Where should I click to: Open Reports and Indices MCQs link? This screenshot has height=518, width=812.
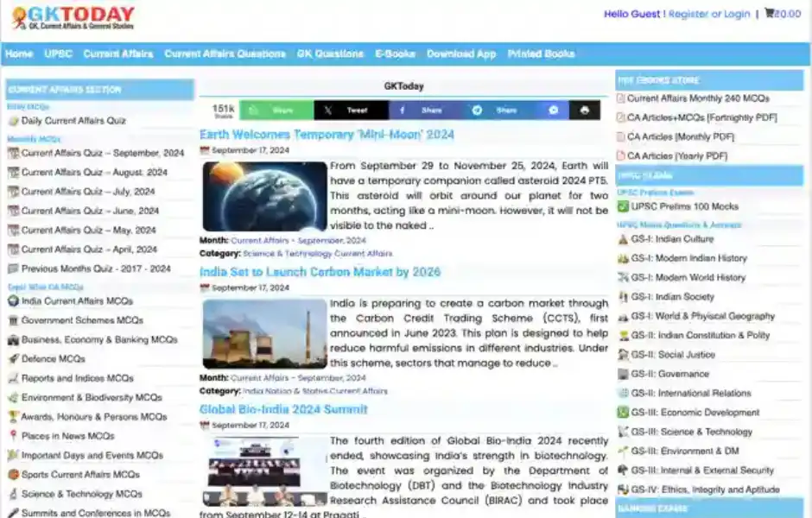[77, 378]
